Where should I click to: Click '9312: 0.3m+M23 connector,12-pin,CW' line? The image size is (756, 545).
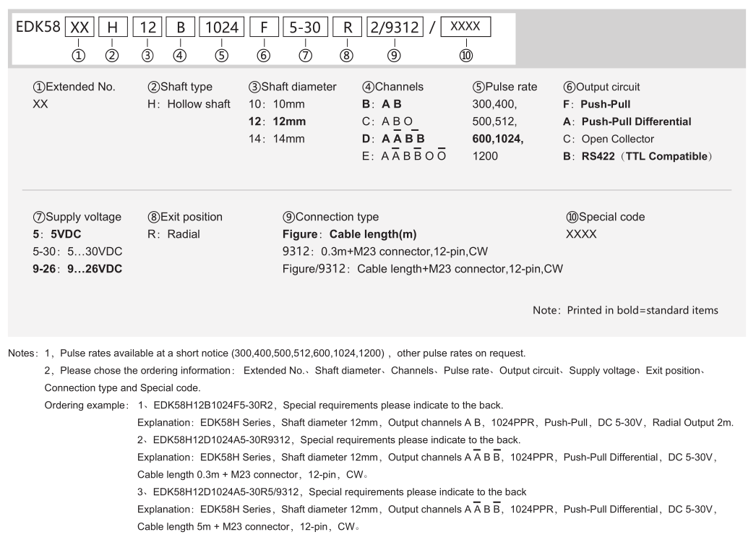[385, 252]
